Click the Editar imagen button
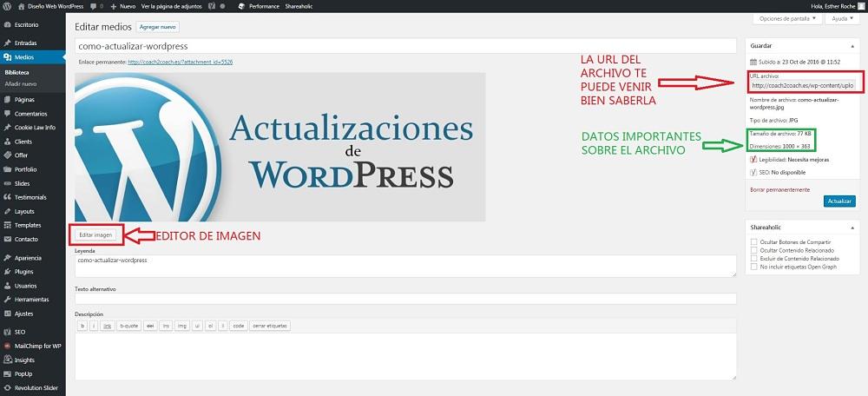The width and height of the screenshot is (868, 396). point(95,234)
